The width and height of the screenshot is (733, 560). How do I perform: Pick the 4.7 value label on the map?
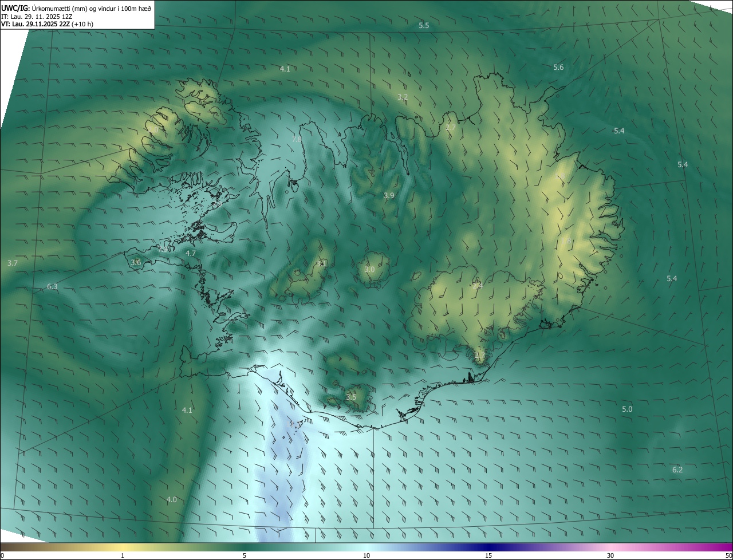[191, 253]
